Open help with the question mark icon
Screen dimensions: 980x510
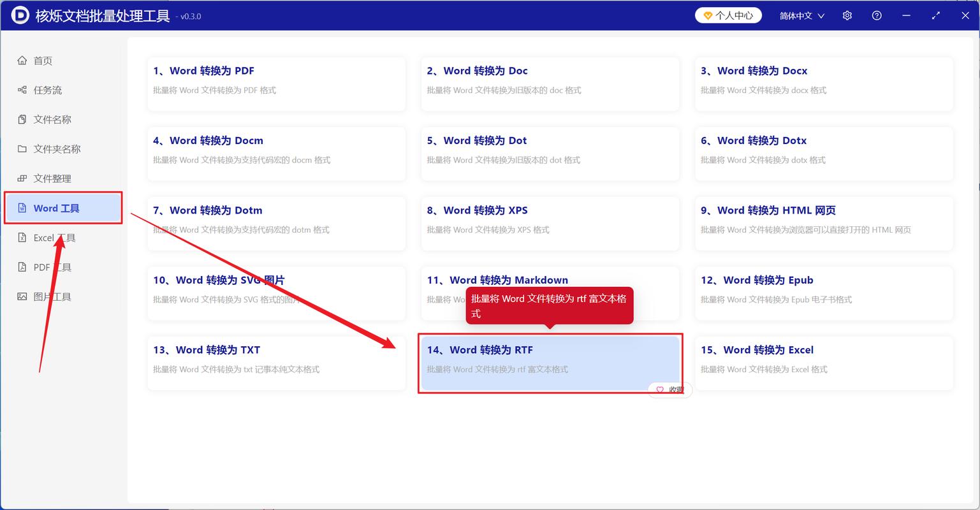coord(877,15)
